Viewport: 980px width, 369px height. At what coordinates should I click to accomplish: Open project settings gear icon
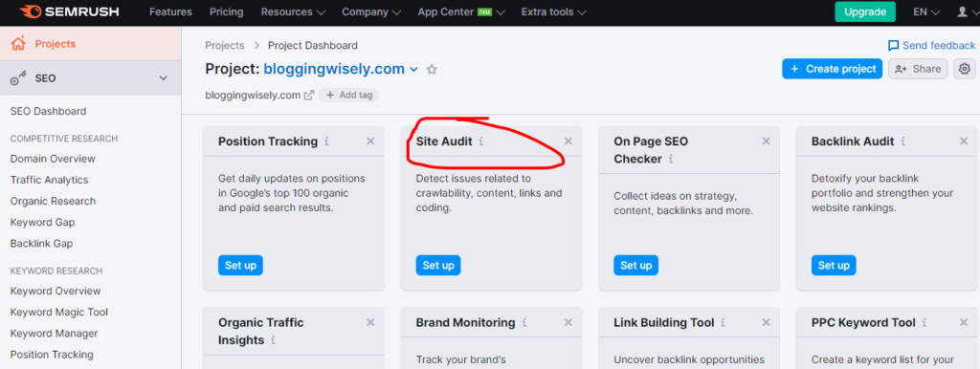965,69
